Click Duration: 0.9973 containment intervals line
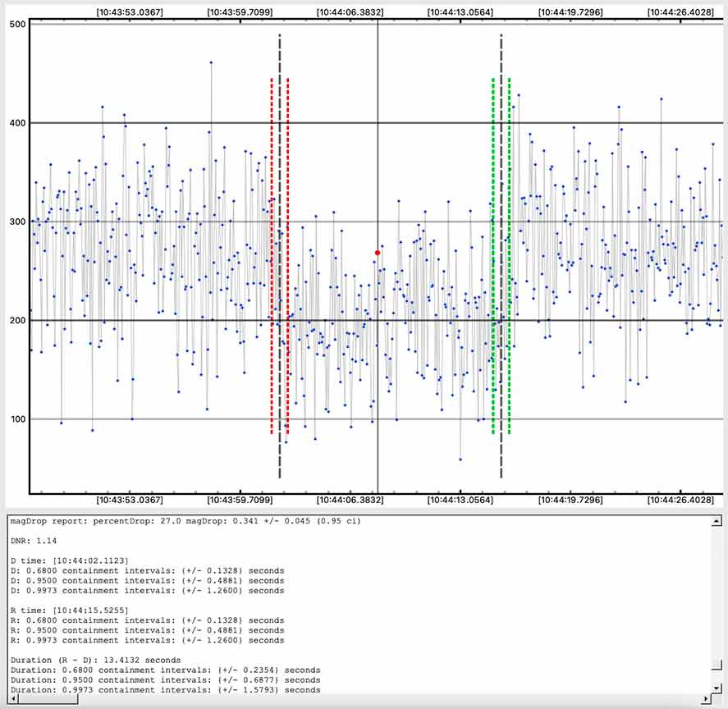This screenshot has width=728, height=709. (165, 690)
